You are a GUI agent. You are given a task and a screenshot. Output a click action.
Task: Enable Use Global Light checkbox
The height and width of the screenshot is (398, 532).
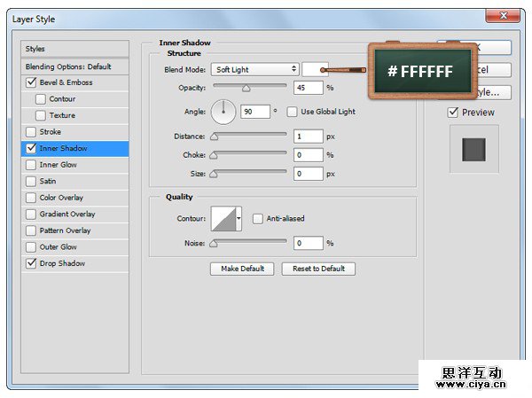click(x=292, y=112)
